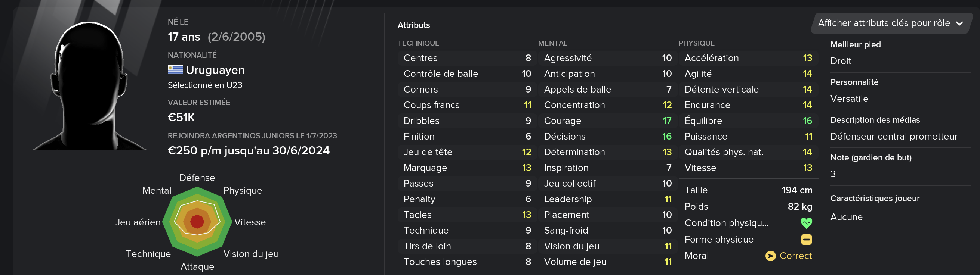980x275 pixels.
Task: Click the green heart condition icon
Action: pyautogui.click(x=806, y=223)
